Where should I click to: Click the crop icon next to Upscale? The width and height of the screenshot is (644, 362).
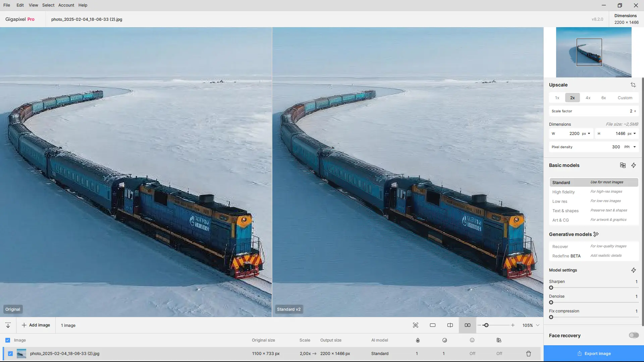point(633,85)
